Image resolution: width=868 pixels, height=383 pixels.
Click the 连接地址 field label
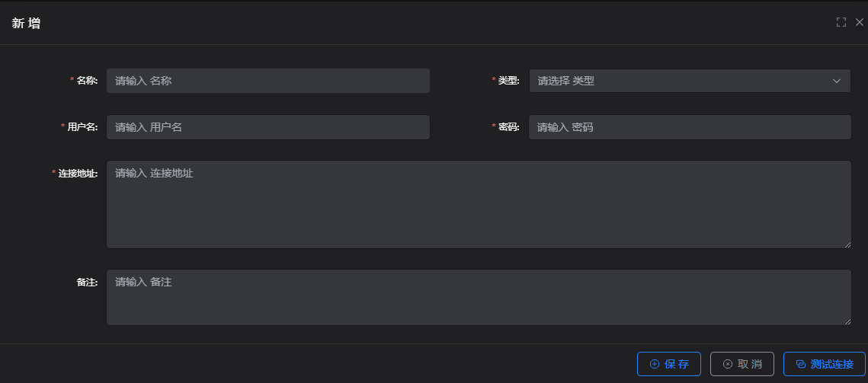click(78, 174)
